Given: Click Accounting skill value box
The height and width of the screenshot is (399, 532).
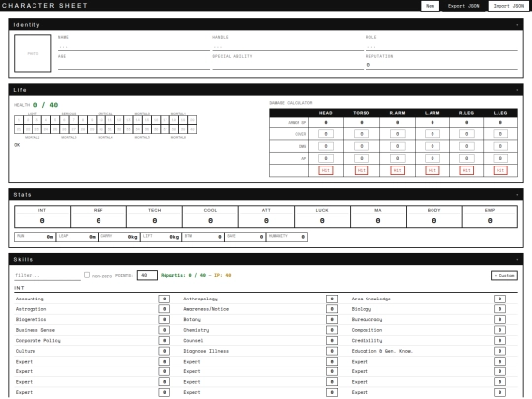Looking at the screenshot, I should coord(164,299).
